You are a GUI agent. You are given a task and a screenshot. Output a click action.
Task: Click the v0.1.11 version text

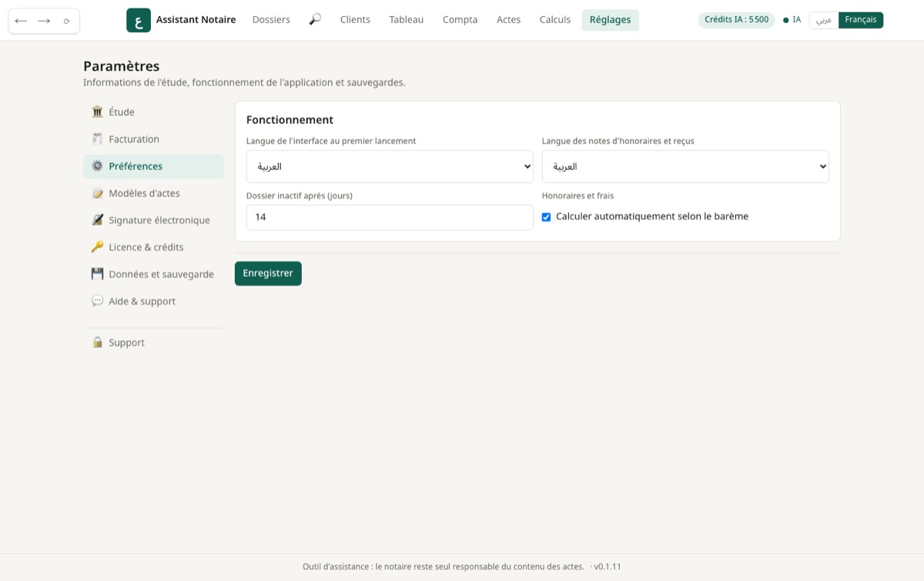click(608, 566)
